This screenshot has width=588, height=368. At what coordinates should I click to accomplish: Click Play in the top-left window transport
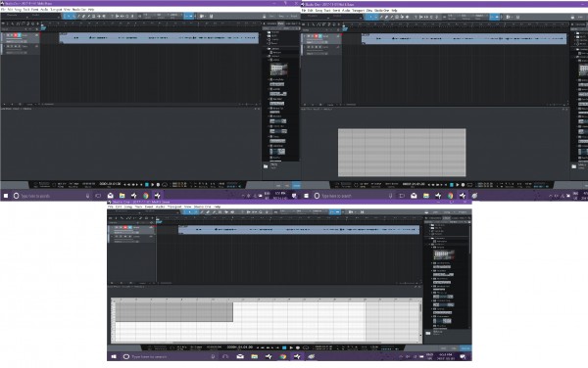[153, 185]
